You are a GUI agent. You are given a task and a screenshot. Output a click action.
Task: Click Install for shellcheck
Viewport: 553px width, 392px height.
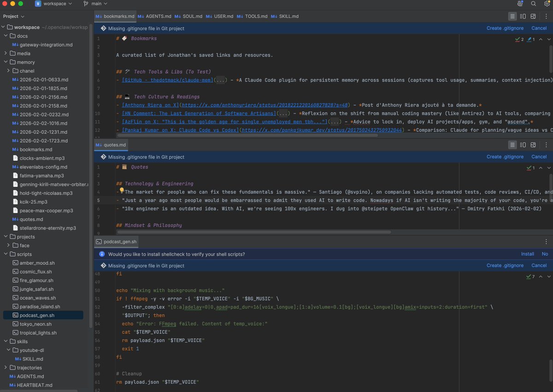click(528, 254)
